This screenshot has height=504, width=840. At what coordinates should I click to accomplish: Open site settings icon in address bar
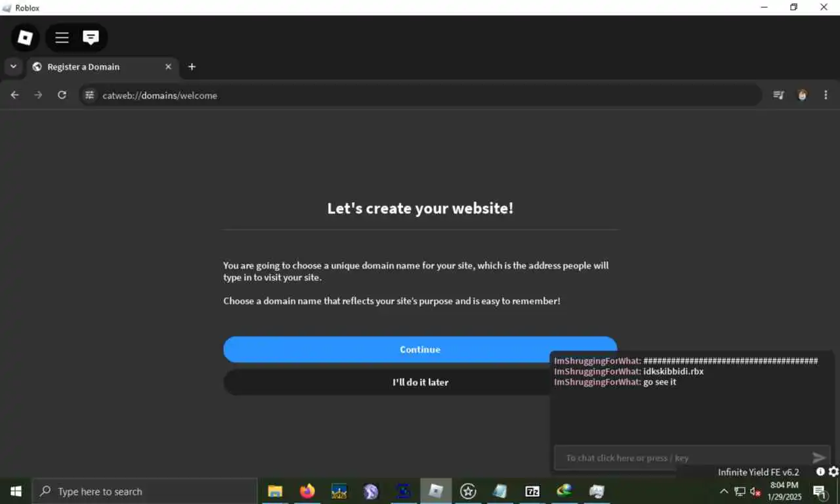(x=90, y=95)
